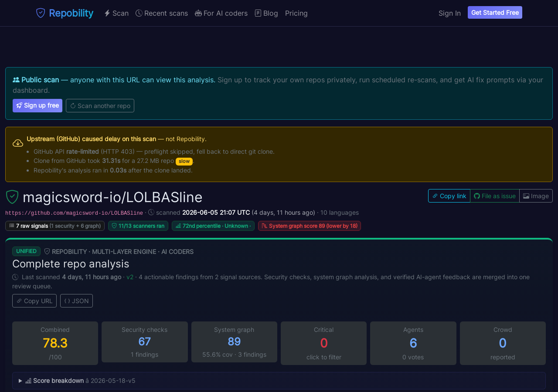Open the Pricing page

[x=296, y=13]
